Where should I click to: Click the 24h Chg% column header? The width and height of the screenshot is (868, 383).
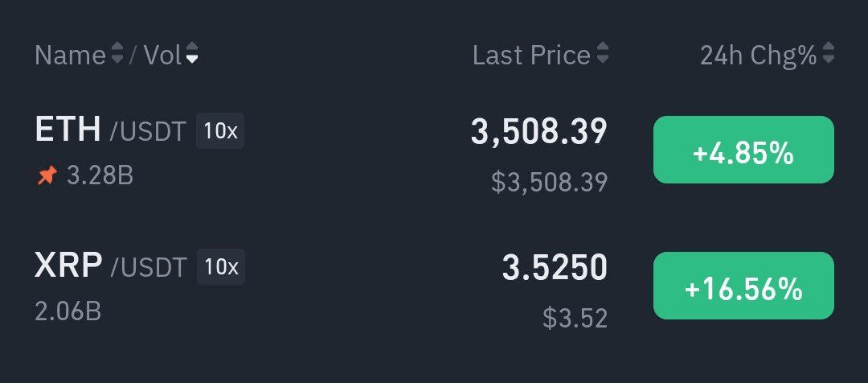(759, 55)
